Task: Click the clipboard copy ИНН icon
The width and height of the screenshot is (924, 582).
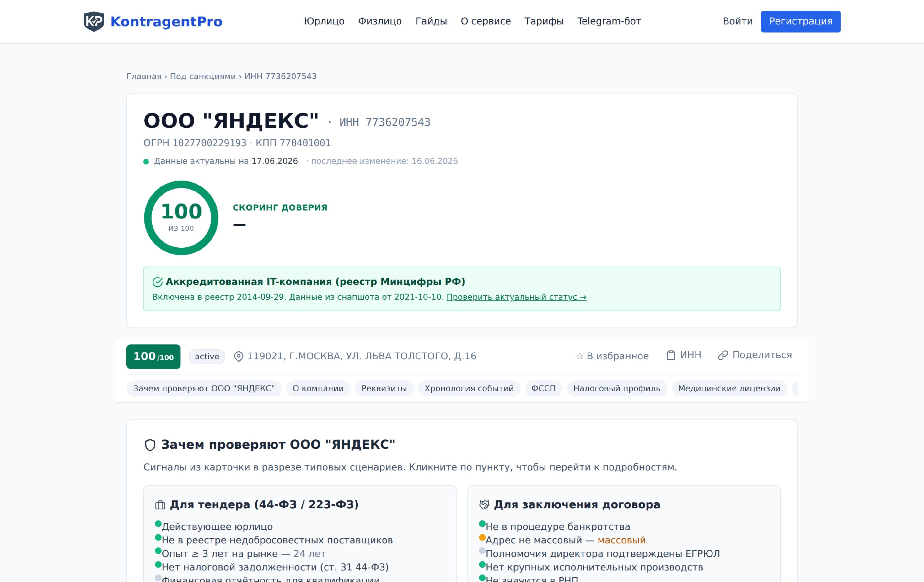Action: point(671,355)
